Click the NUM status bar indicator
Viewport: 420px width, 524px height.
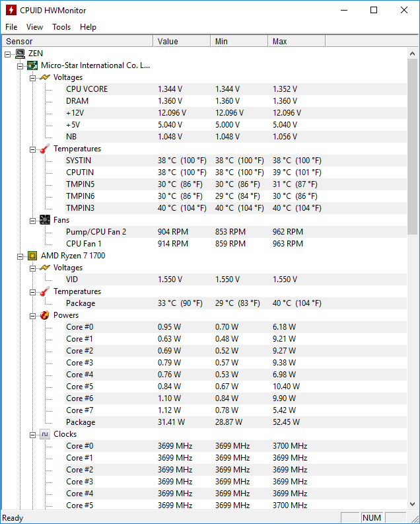(x=372, y=518)
